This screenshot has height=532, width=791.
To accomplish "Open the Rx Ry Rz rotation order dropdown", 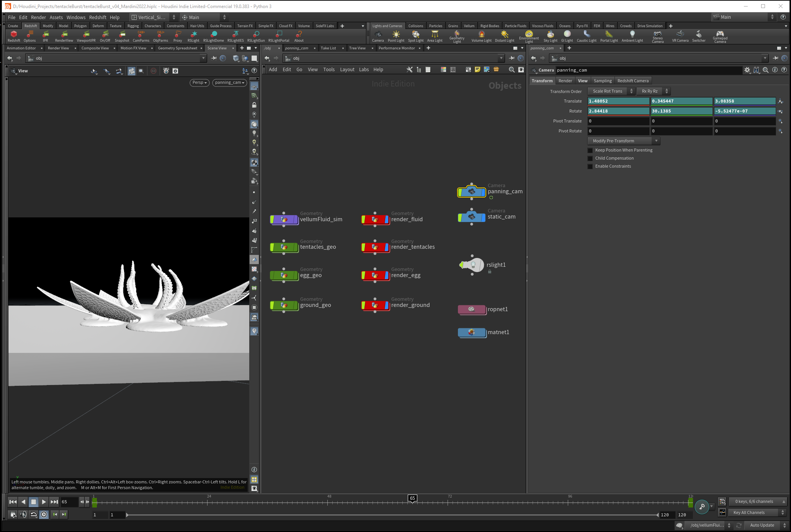I will tap(654, 91).
